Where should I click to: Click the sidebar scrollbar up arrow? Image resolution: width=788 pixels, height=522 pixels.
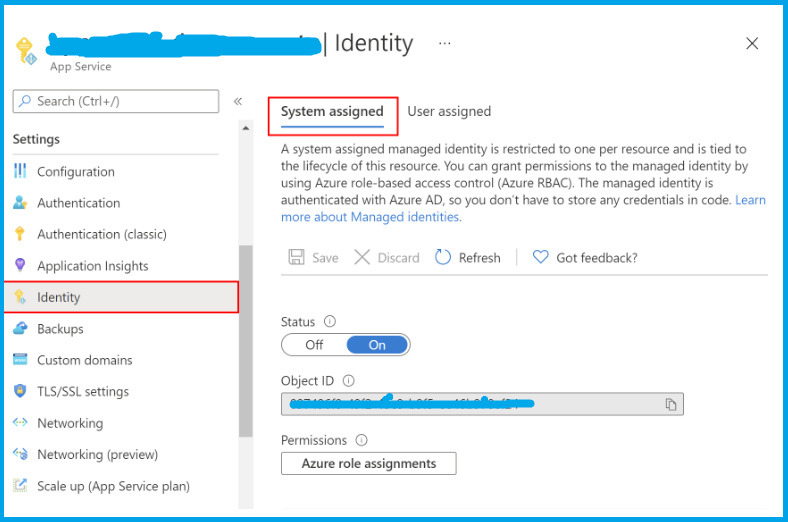pyautogui.click(x=246, y=128)
